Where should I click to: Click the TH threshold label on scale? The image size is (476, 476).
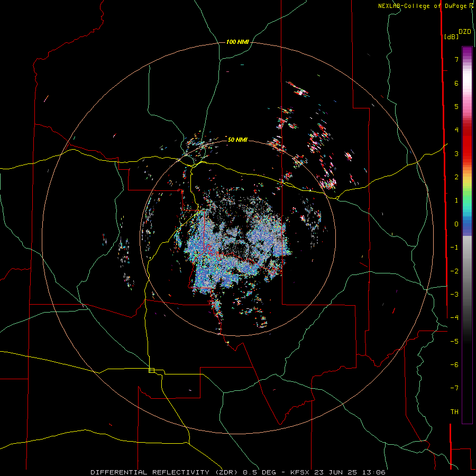pyautogui.click(x=454, y=412)
